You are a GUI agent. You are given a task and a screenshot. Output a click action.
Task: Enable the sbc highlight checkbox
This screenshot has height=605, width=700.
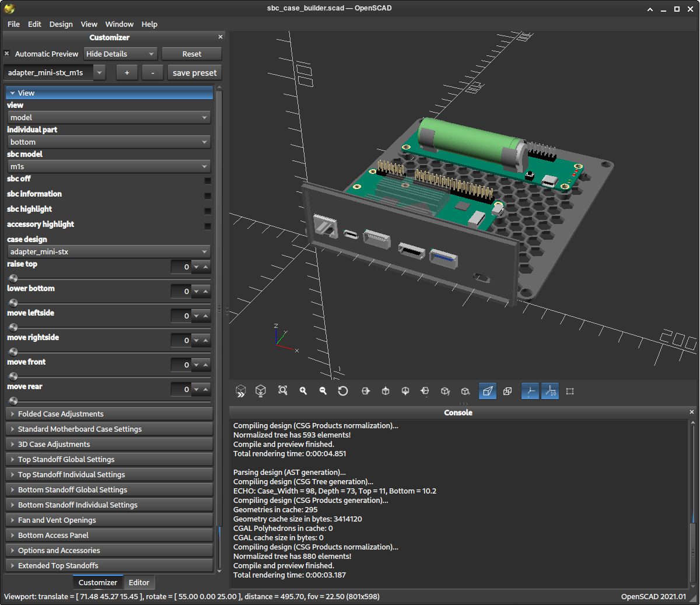208,211
